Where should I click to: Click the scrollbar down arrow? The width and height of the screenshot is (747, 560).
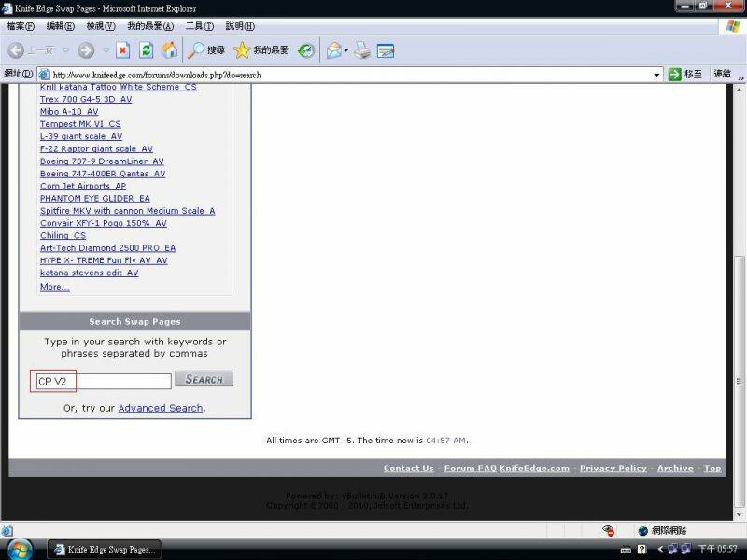(739, 515)
